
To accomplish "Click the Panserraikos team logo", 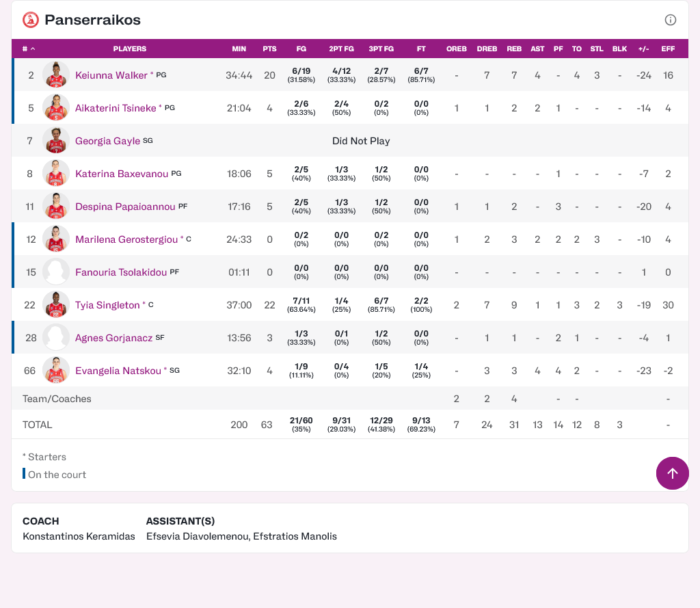I will pyautogui.click(x=31, y=20).
